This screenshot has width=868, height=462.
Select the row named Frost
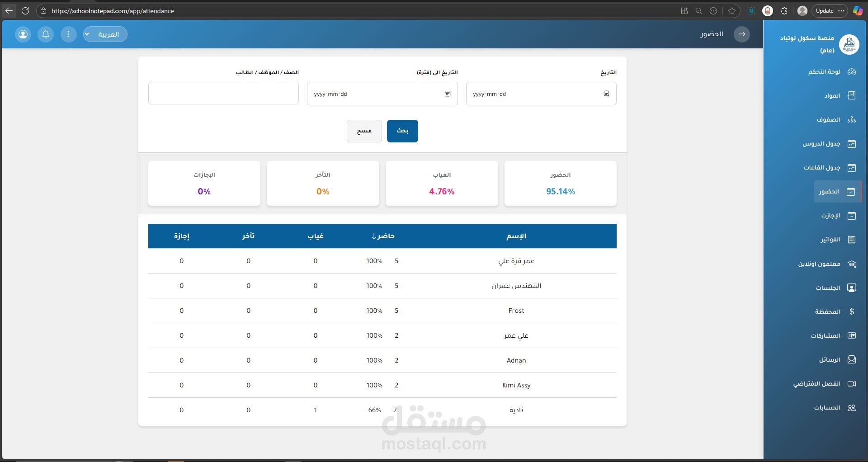pyautogui.click(x=382, y=311)
